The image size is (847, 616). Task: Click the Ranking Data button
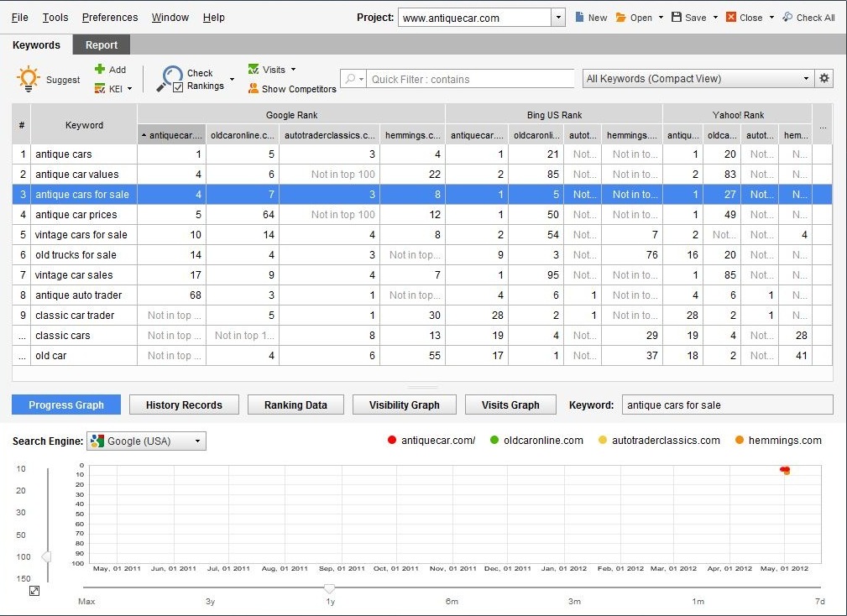(295, 405)
